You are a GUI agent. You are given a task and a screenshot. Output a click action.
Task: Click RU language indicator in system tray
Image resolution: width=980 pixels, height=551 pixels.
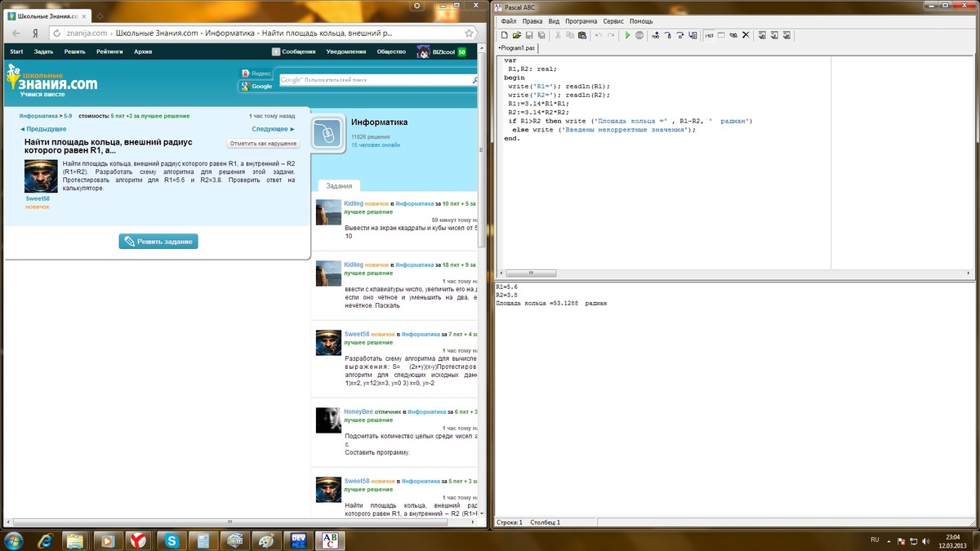coord(875,540)
